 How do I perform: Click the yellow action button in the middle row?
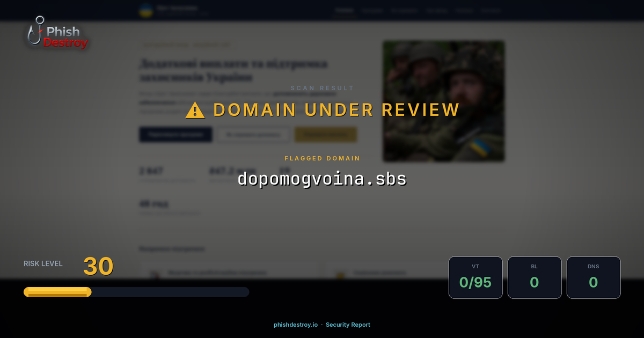[x=325, y=134]
